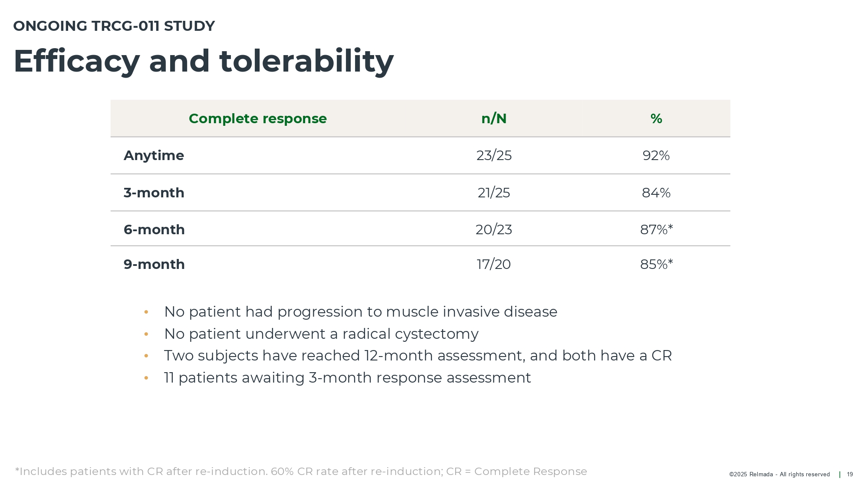Click the "%" column header
Viewport: 868px width, 488px height.
(x=656, y=118)
